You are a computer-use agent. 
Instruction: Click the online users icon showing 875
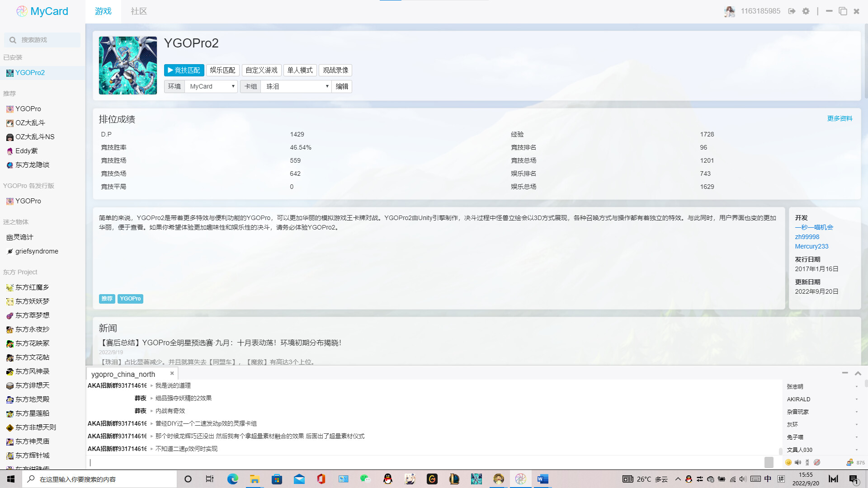[x=850, y=462]
